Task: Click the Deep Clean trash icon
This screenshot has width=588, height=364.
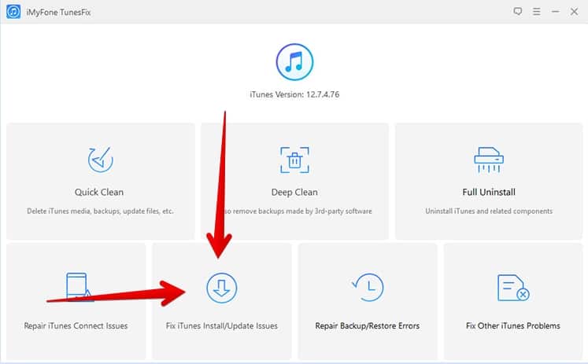Action: click(294, 160)
